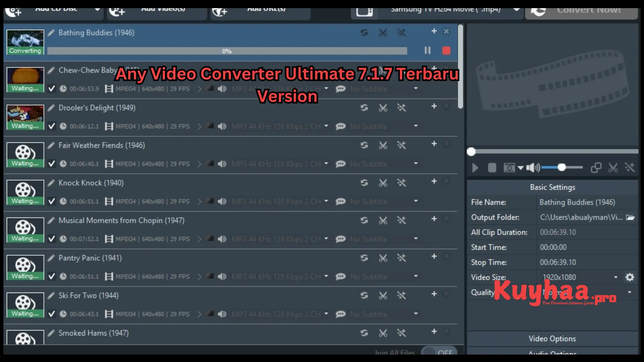Open the effects wand for Drooler's Delight
The width and height of the screenshot is (644, 362).
(401, 108)
